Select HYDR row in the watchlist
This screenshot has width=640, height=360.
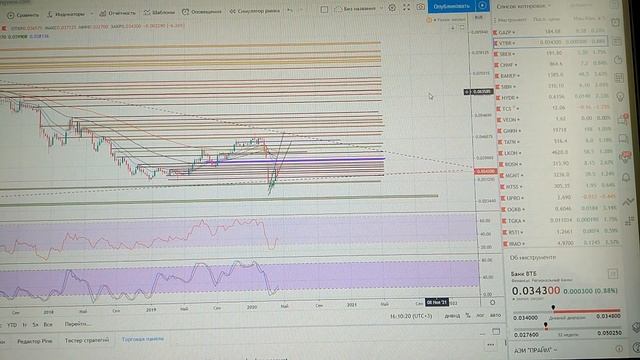pos(553,98)
